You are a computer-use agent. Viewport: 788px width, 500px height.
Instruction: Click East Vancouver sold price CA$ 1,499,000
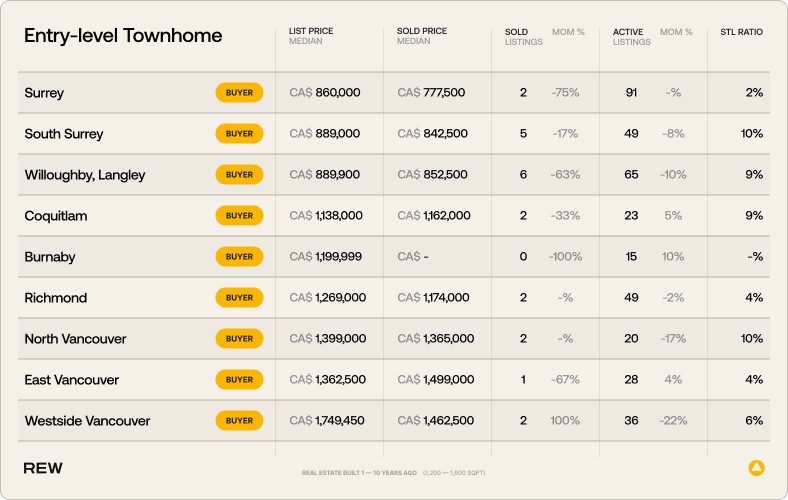(x=436, y=379)
